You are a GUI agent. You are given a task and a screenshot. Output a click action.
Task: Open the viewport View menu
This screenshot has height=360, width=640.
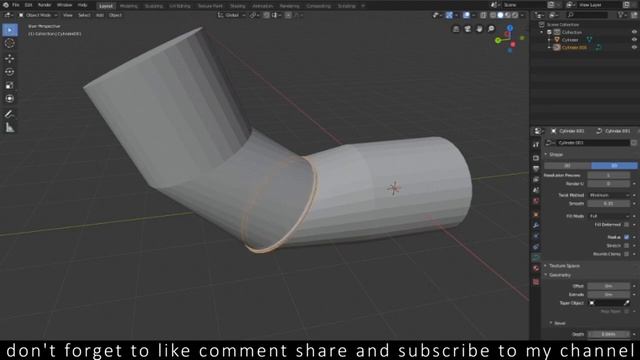click(x=68, y=15)
